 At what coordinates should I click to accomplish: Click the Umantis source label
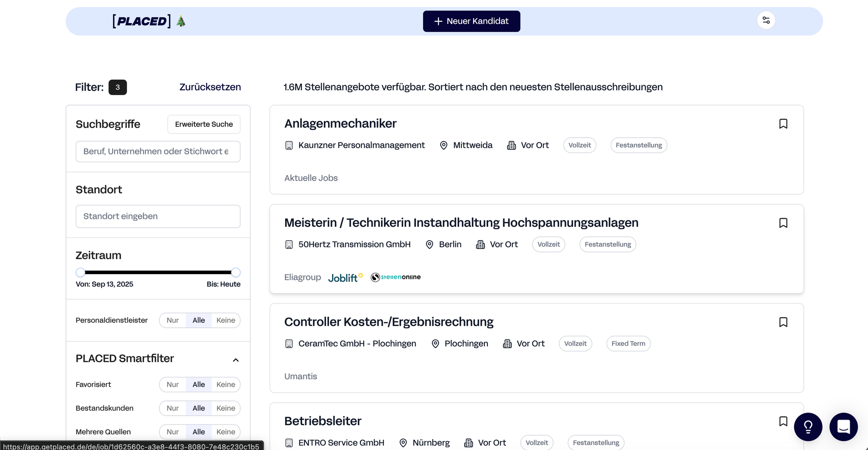tap(301, 377)
